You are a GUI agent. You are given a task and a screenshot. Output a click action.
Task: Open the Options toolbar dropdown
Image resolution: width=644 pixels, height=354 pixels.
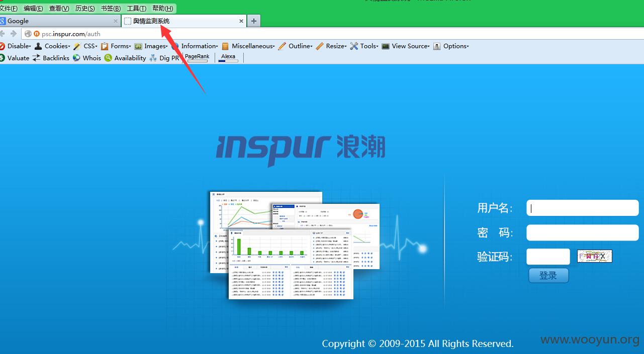(451, 46)
